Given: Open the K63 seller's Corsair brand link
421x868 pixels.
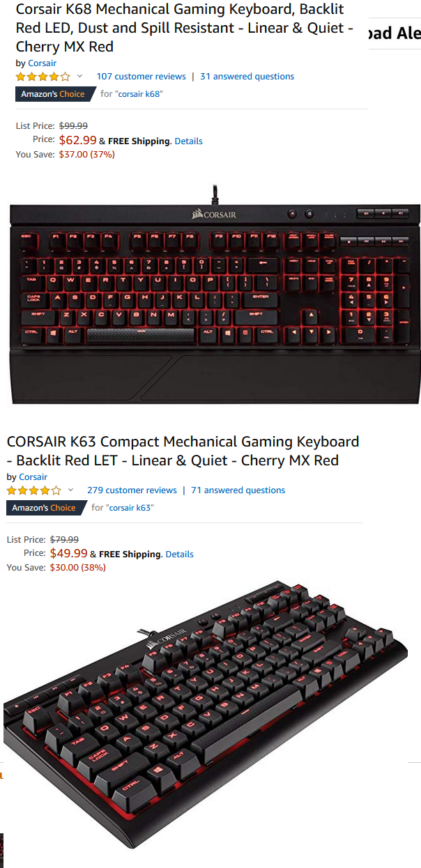Looking at the screenshot, I should click(x=33, y=477).
